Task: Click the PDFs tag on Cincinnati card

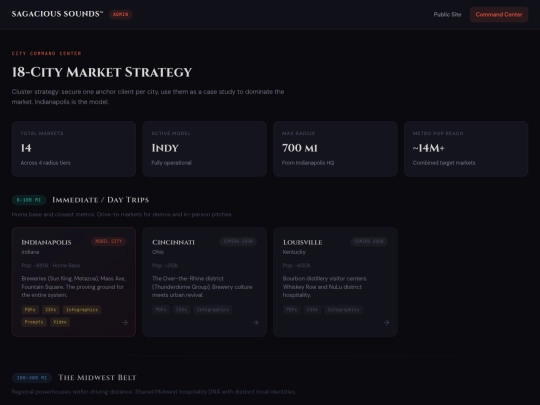Action: click(161, 310)
